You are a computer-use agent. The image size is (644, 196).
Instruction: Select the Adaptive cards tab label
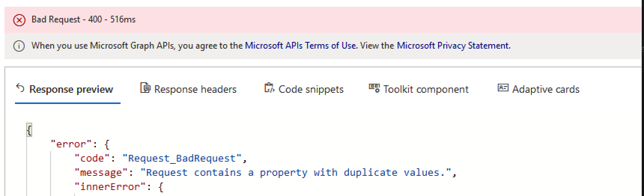(x=546, y=89)
